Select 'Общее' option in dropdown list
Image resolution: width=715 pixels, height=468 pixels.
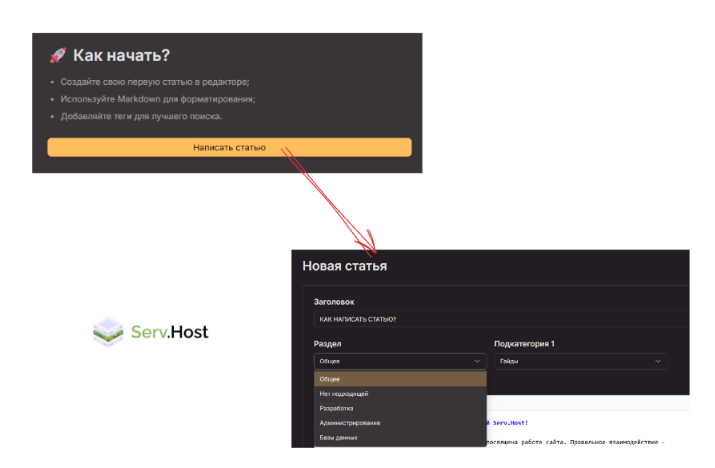point(400,379)
